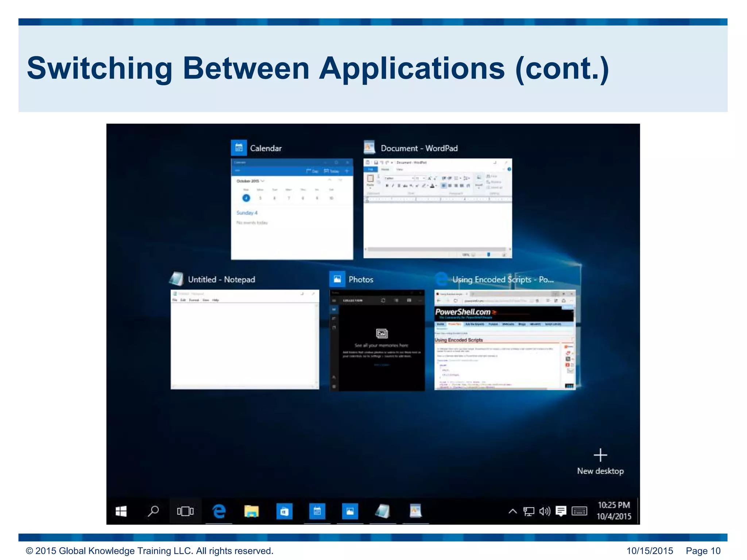
Task: Launch Microsoft Edge from the taskbar
Action: point(219,511)
